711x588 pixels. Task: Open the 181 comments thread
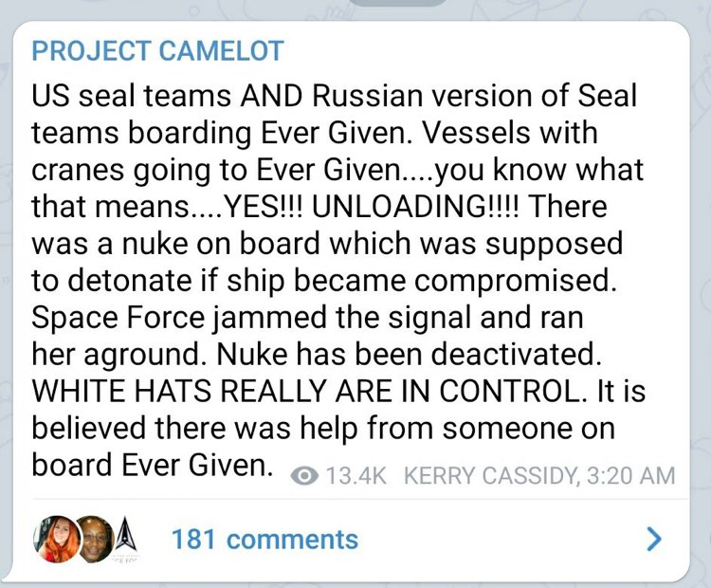pyautogui.click(x=264, y=540)
